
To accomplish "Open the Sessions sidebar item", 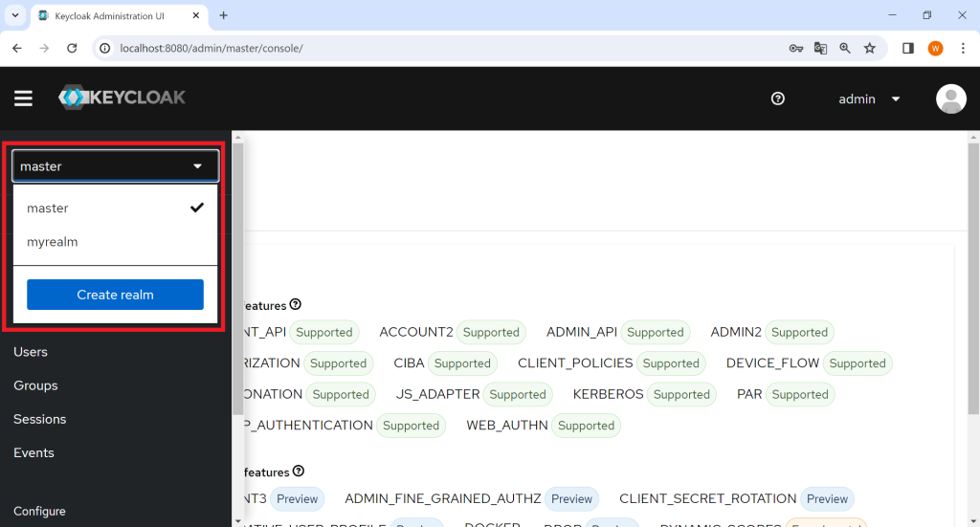I will click(x=40, y=419).
